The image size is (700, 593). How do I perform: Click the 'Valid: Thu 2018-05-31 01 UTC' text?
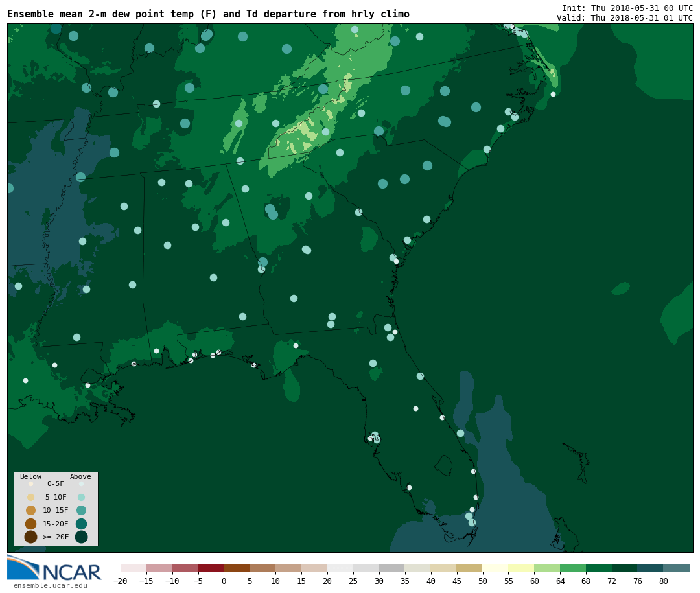(625, 18)
